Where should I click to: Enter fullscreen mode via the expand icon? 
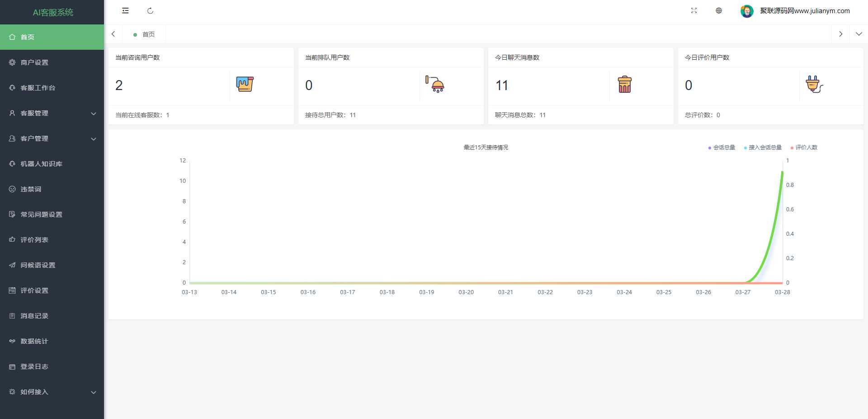(694, 11)
